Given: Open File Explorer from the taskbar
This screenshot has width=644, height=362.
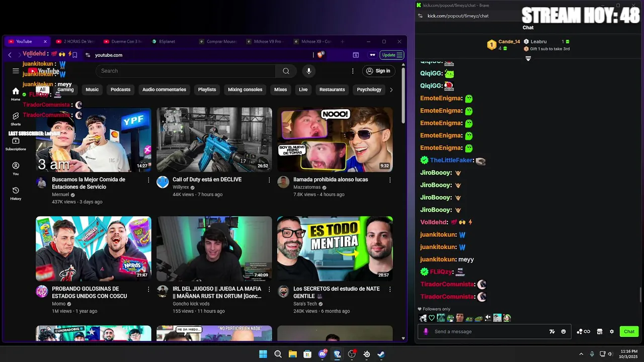Looking at the screenshot, I should coord(293,354).
